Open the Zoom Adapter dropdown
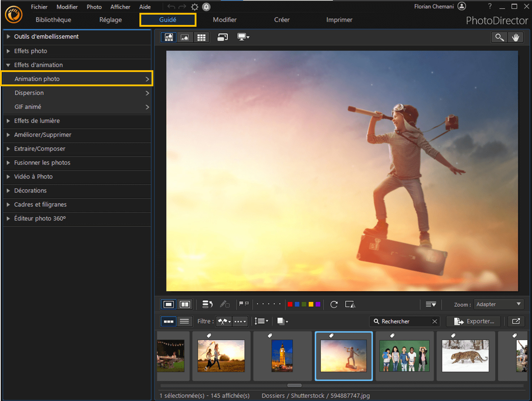The width and height of the screenshot is (532, 401). click(x=498, y=304)
